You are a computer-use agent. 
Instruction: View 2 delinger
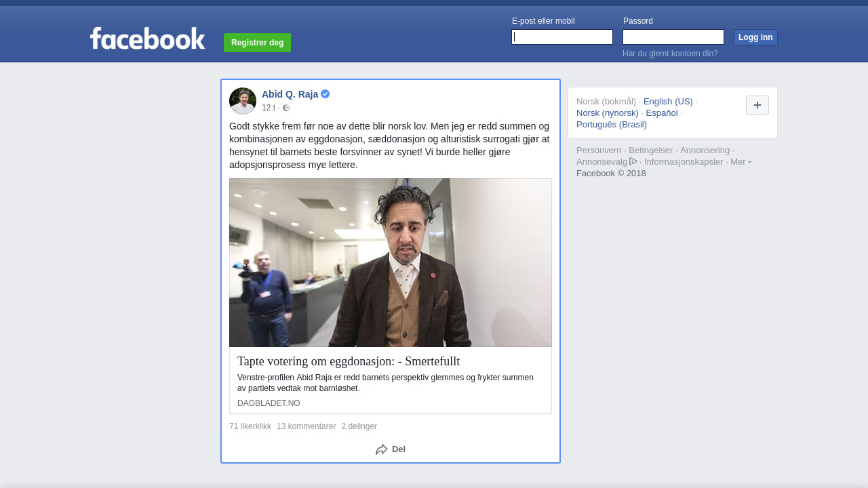(x=359, y=426)
